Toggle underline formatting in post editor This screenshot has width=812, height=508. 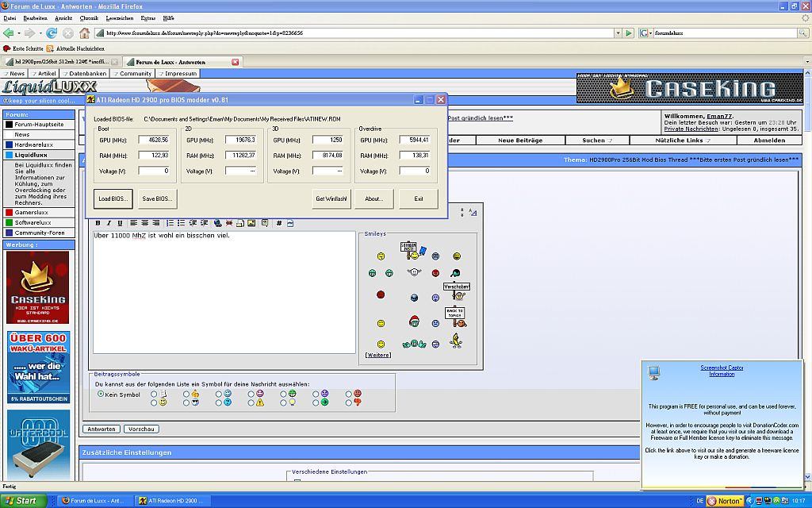click(x=121, y=223)
